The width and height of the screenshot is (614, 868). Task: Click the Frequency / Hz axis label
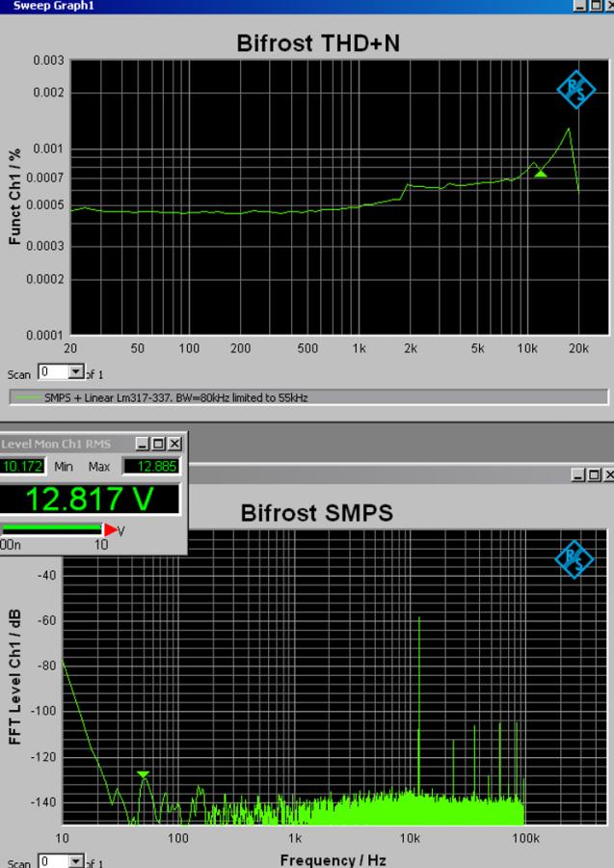pos(333,859)
